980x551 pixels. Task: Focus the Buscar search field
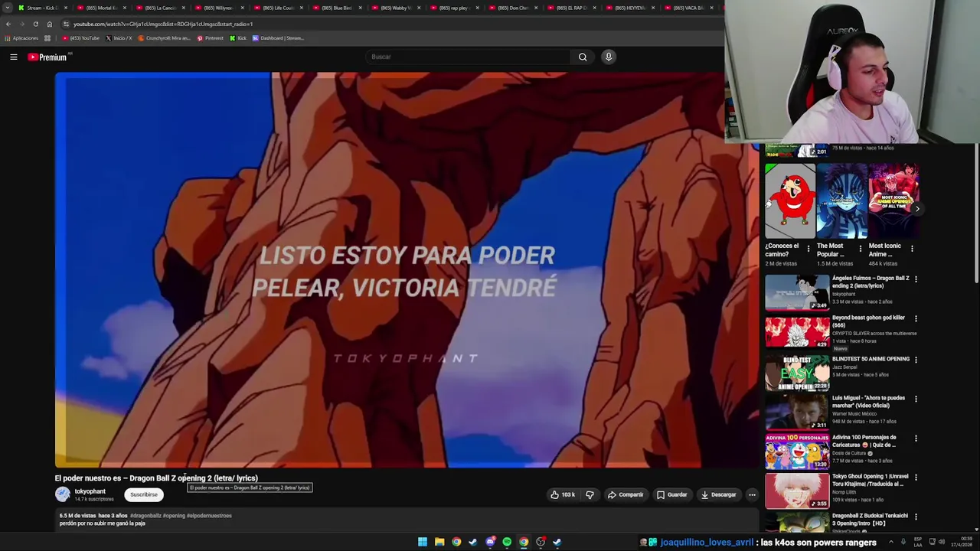pyautogui.click(x=469, y=57)
